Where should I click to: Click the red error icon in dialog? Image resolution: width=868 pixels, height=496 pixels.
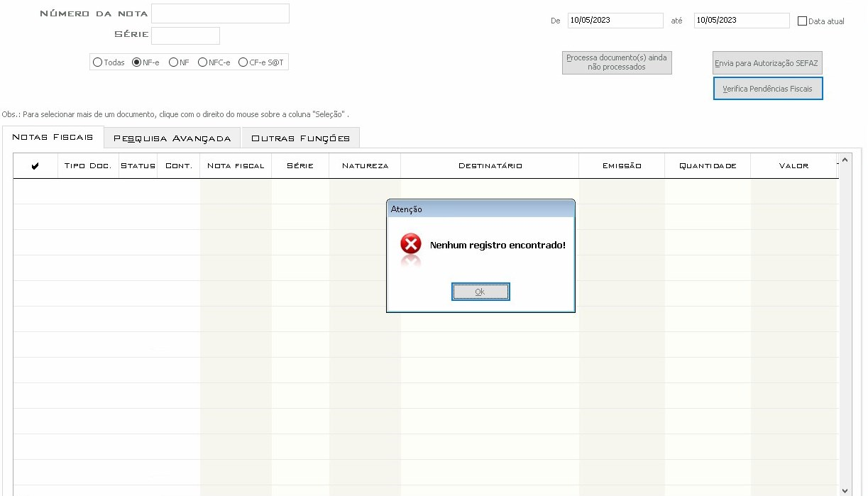point(411,244)
